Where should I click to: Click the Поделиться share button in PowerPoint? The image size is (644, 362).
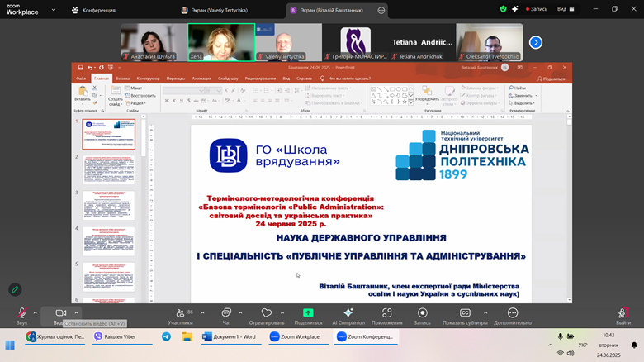(x=552, y=79)
